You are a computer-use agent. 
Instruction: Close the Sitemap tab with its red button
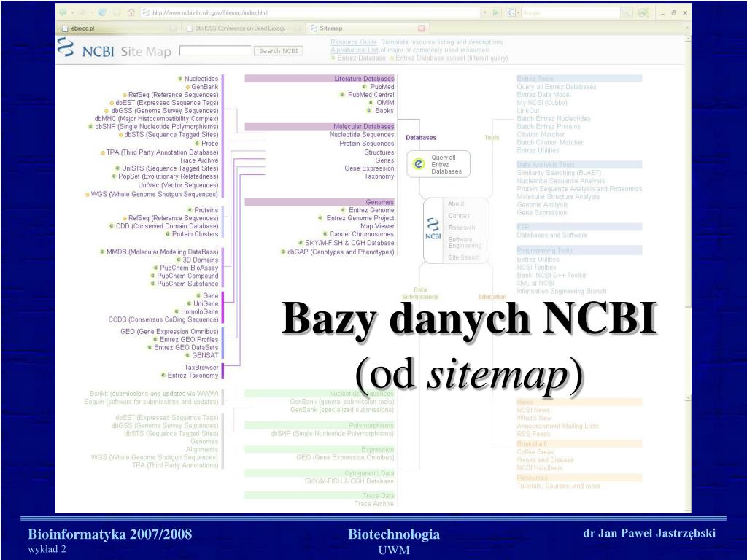(421, 28)
